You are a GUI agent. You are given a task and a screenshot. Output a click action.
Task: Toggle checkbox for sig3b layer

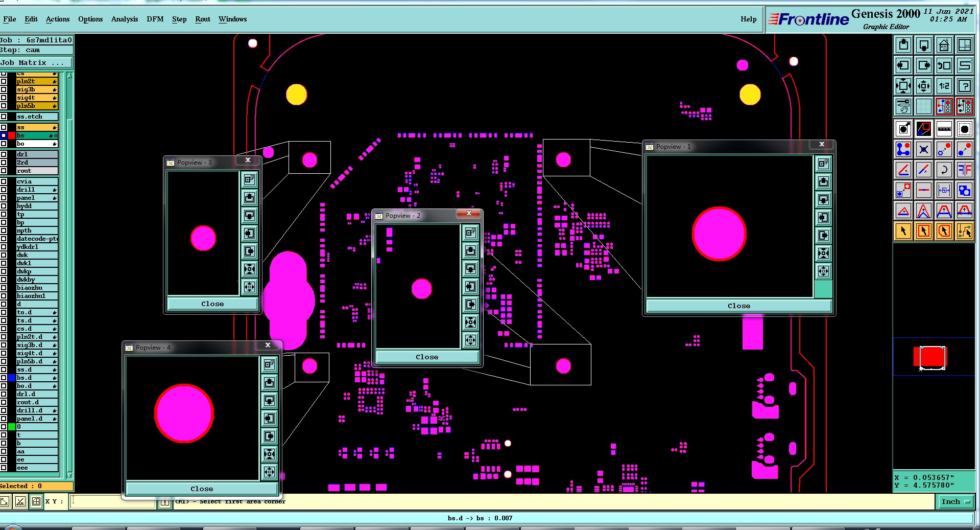pyautogui.click(x=4, y=89)
